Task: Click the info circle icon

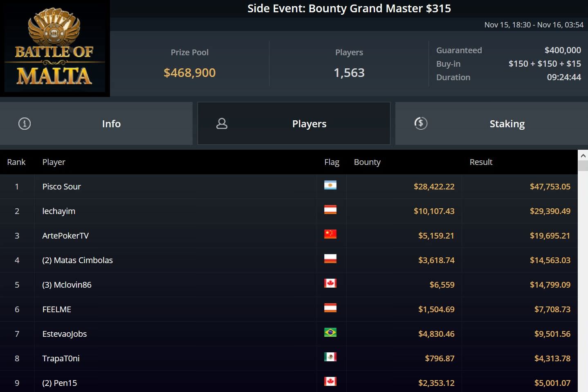Action: click(x=25, y=124)
